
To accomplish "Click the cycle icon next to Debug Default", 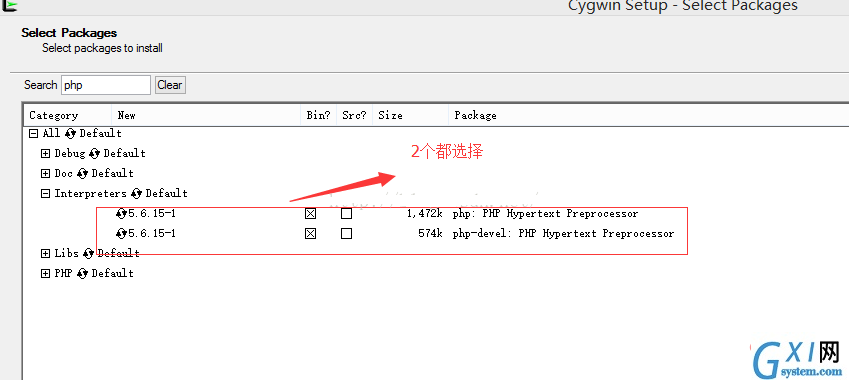I will tap(94, 153).
